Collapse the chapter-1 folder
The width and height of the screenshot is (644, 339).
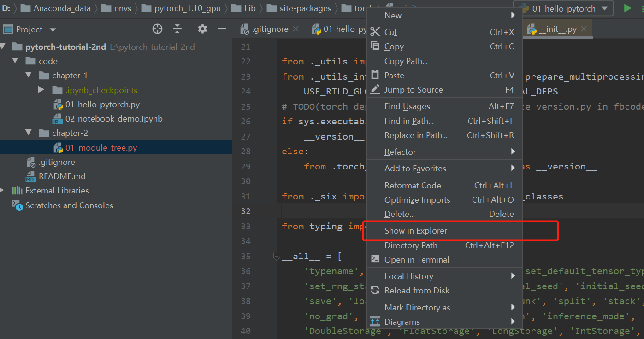point(29,75)
